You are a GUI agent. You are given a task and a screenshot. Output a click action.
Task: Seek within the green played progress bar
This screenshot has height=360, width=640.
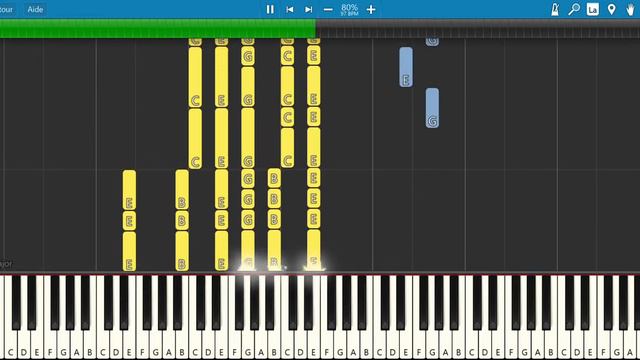click(x=158, y=29)
